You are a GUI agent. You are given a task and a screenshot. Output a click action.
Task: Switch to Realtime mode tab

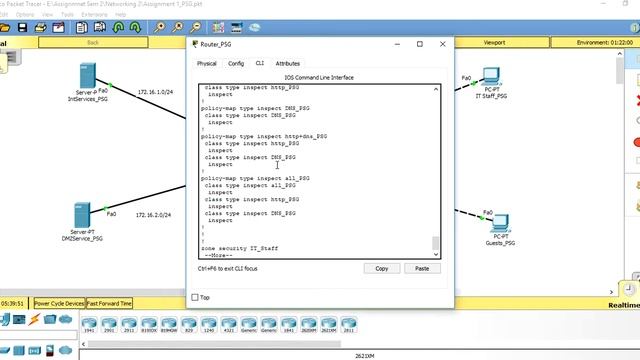(x=624, y=305)
